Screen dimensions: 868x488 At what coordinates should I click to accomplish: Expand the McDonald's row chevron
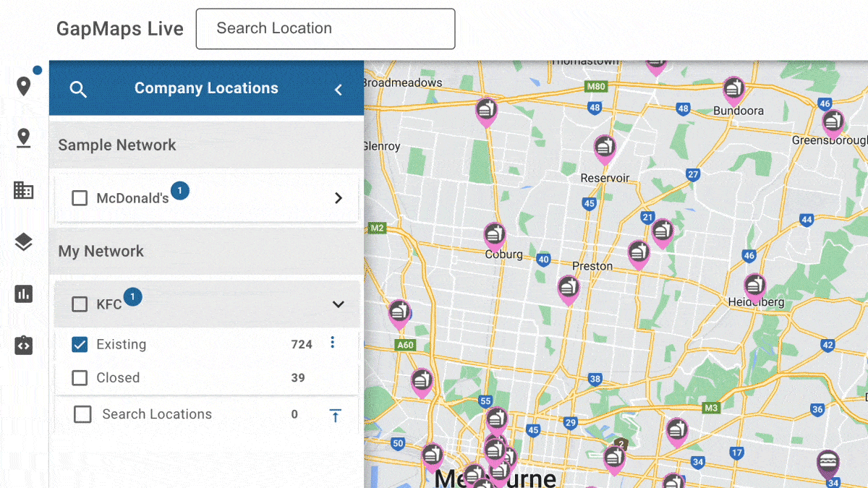pyautogui.click(x=338, y=198)
